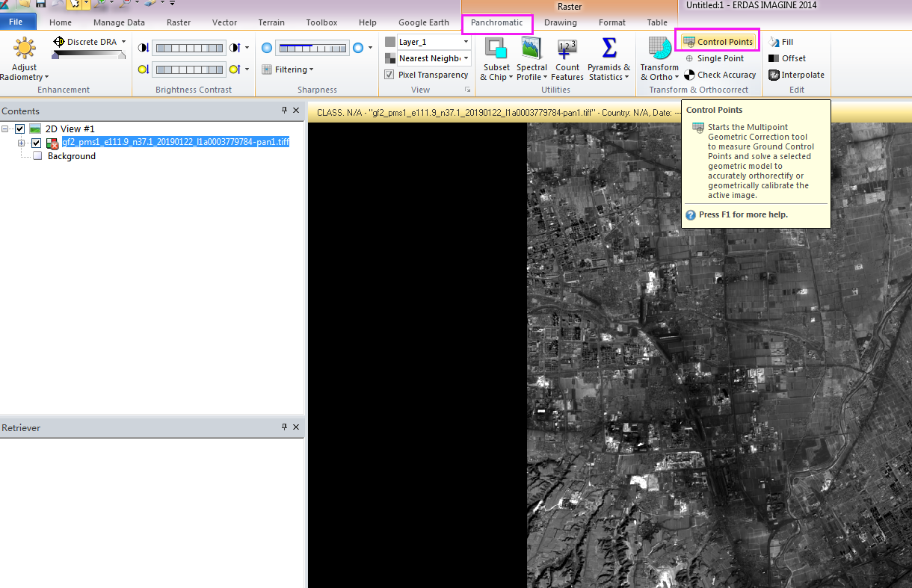The width and height of the screenshot is (912, 588).
Task: Click the Sharpness slider bar
Action: click(x=312, y=48)
